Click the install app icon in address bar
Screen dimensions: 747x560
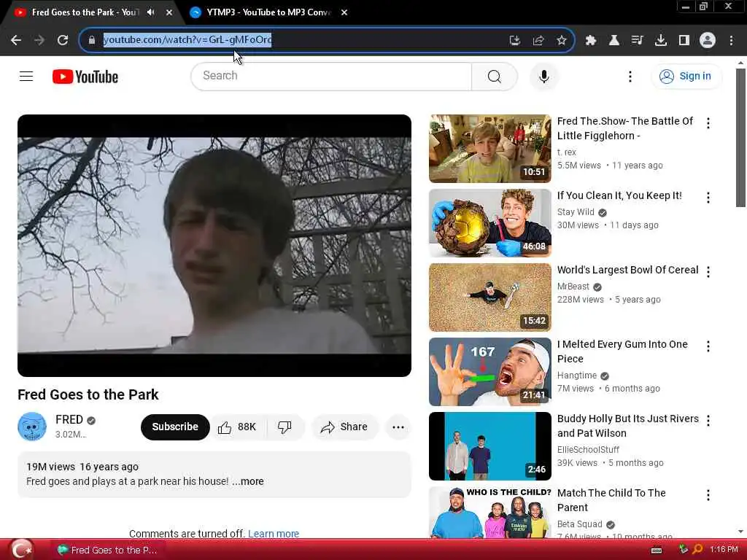tap(514, 41)
